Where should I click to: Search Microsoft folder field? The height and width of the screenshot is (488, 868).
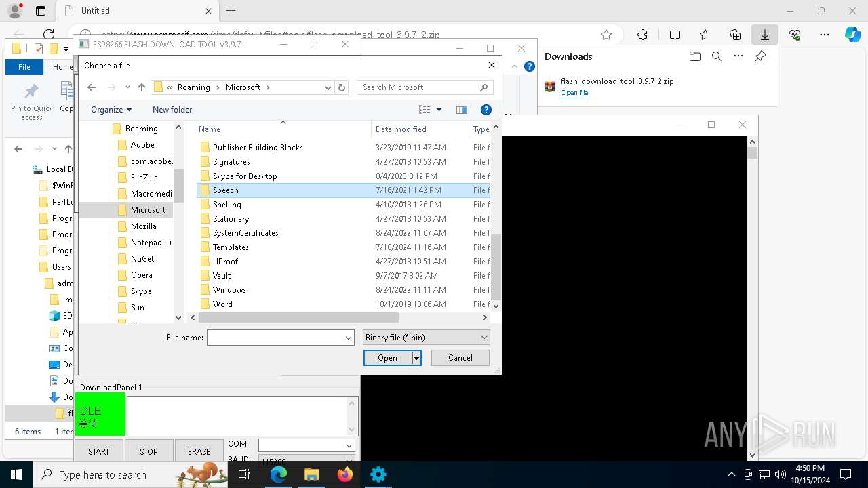[x=425, y=87]
